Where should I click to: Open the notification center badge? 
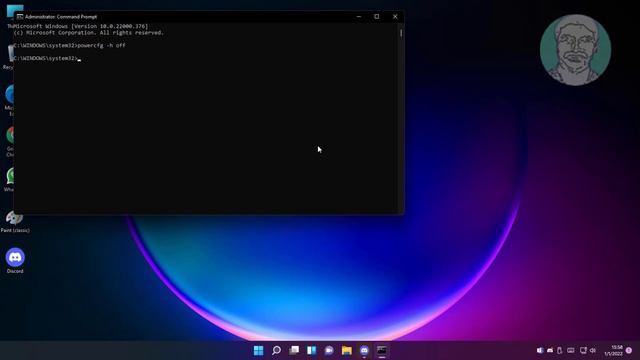tap(629, 350)
